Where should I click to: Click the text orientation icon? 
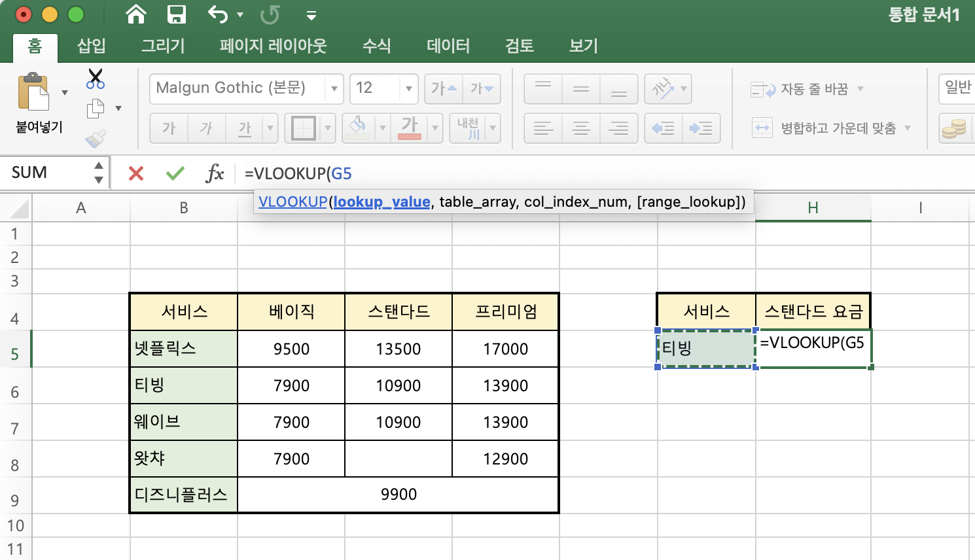[x=663, y=88]
